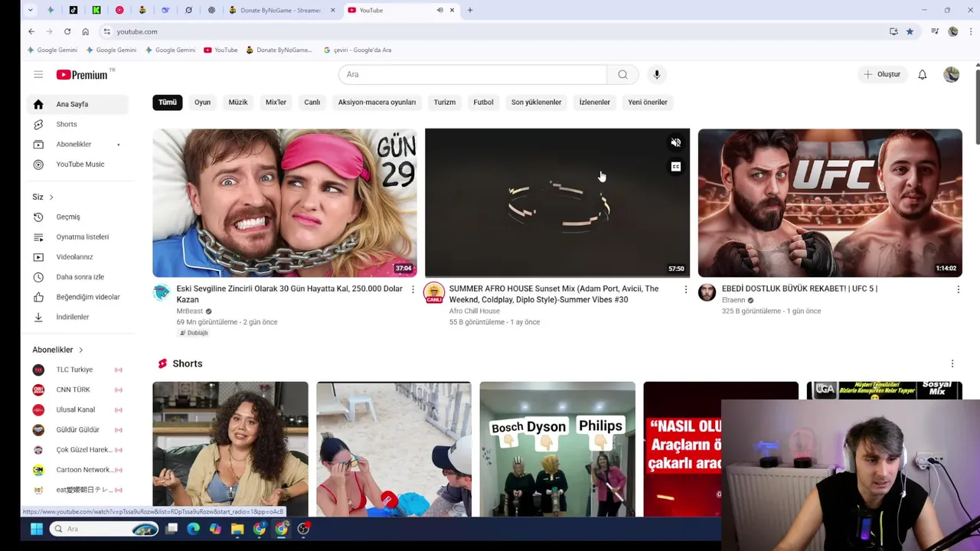Open options menu for Afro House video
980x551 pixels.
685,289
